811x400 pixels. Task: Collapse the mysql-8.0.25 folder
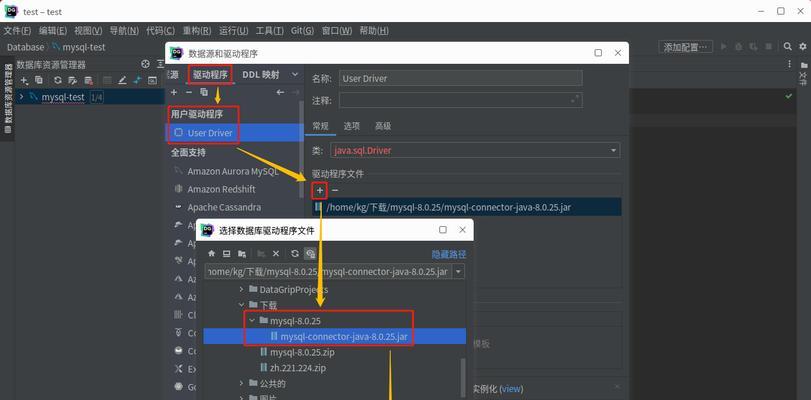click(x=252, y=321)
